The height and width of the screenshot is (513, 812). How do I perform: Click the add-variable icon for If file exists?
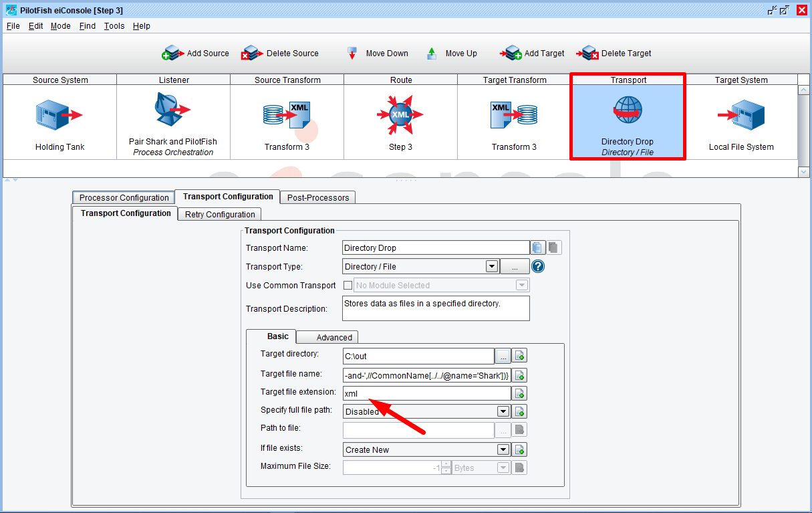[520, 449]
